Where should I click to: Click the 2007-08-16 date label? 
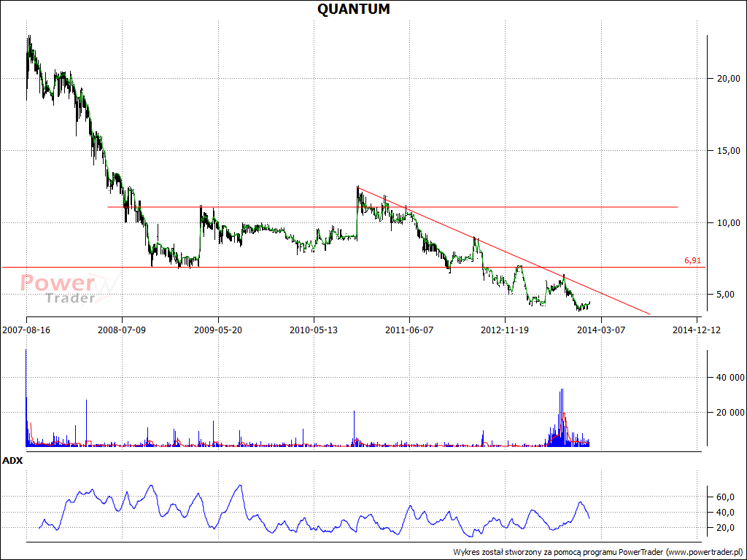point(26,330)
